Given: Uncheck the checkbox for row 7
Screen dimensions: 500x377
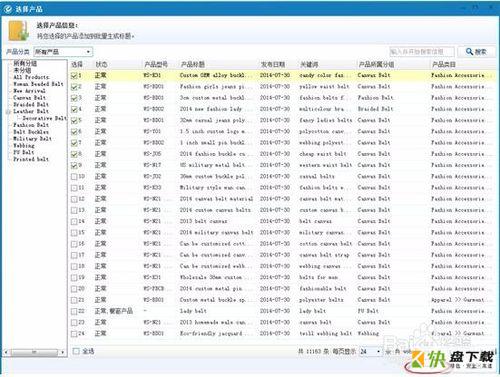Looking at the screenshot, I should [x=74, y=143].
